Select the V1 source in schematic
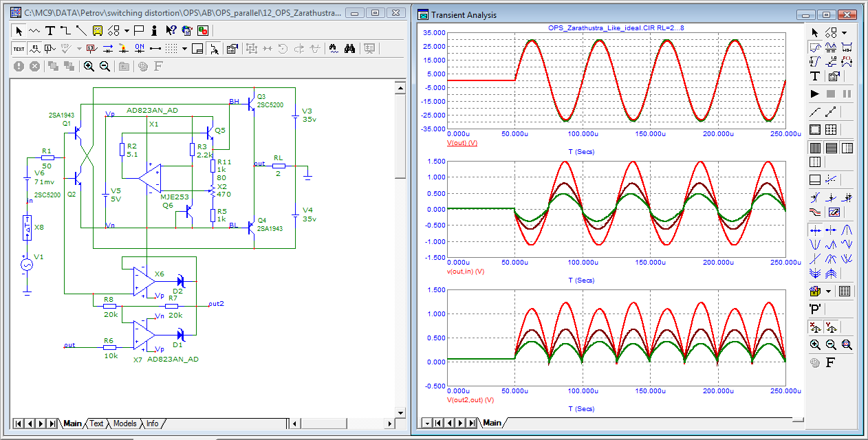868x440 pixels. pyautogui.click(x=28, y=264)
